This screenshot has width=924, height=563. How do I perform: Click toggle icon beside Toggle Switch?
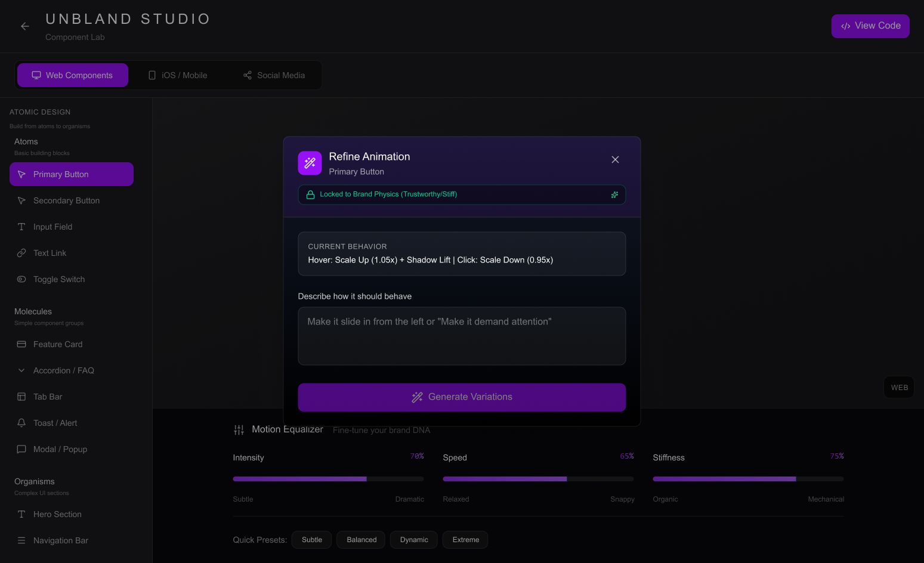click(x=21, y=279)
